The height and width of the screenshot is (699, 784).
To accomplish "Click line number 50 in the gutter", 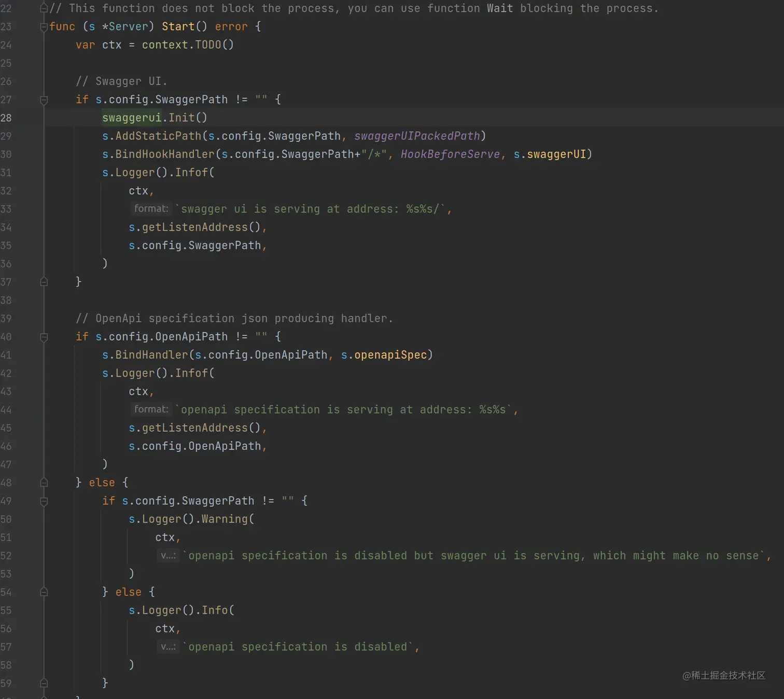I will pos(6,519).
